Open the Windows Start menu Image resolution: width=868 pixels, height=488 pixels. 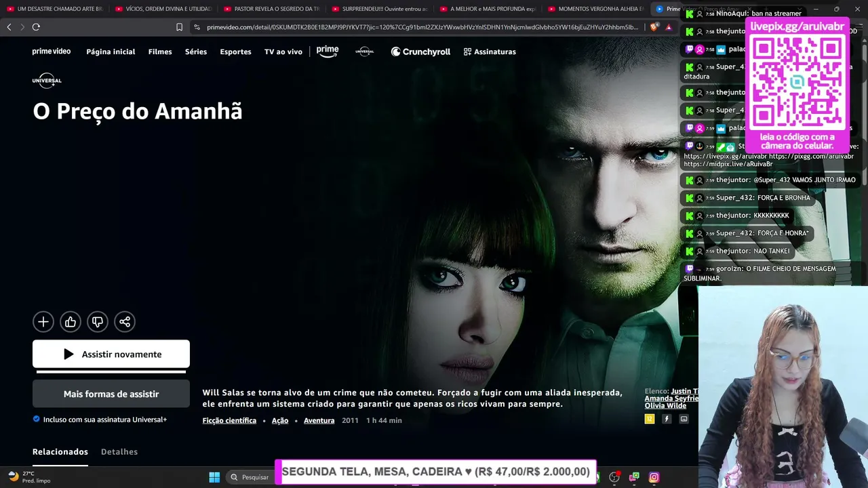tap(214, 477)
